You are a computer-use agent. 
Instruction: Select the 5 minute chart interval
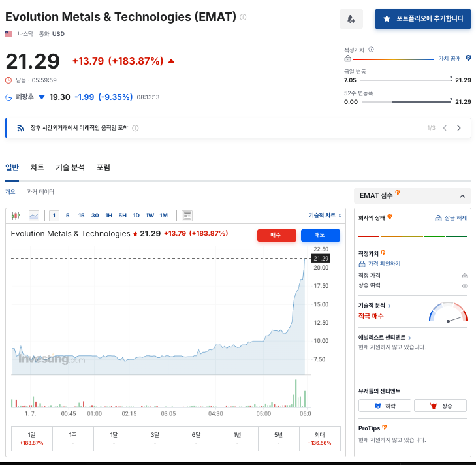pos(68,216)
